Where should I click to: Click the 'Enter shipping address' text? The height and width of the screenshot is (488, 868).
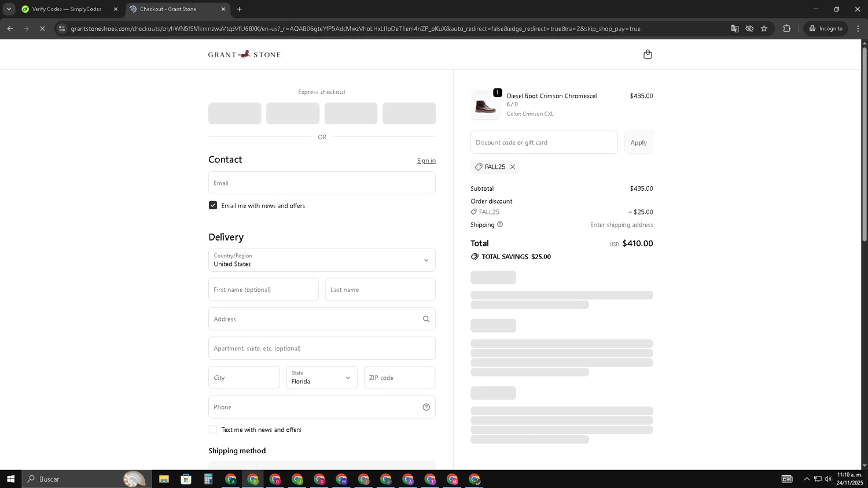tap(621, 225)
